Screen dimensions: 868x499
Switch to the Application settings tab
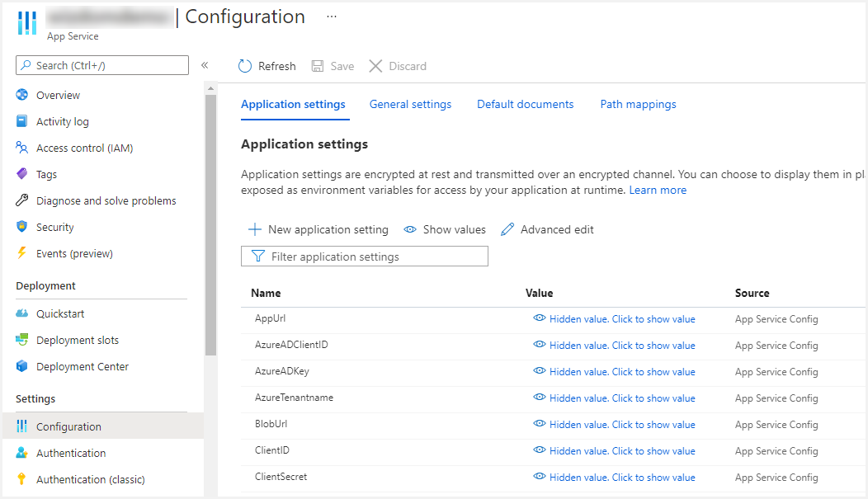click(x=293, y=105)
